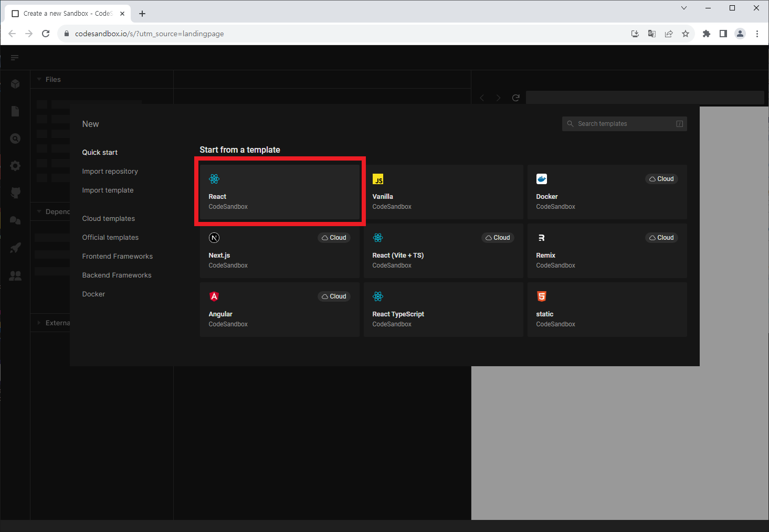Image resolution: width=769 pixels, height=532 pixels.
Task: Open the Explorer files icon
Action: [15, 111]
